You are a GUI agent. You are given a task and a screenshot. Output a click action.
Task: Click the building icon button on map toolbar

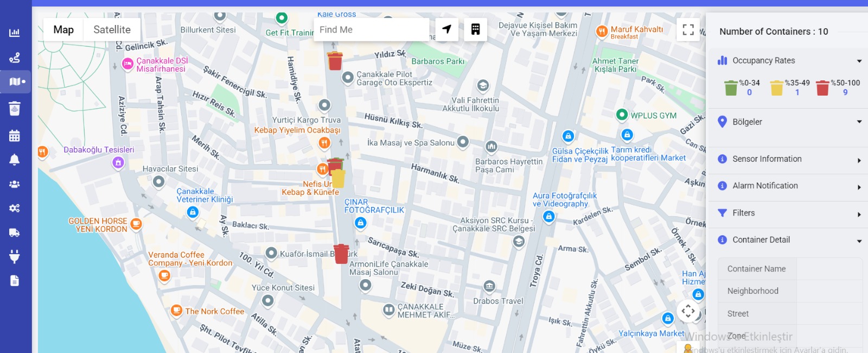click(475, 29)
